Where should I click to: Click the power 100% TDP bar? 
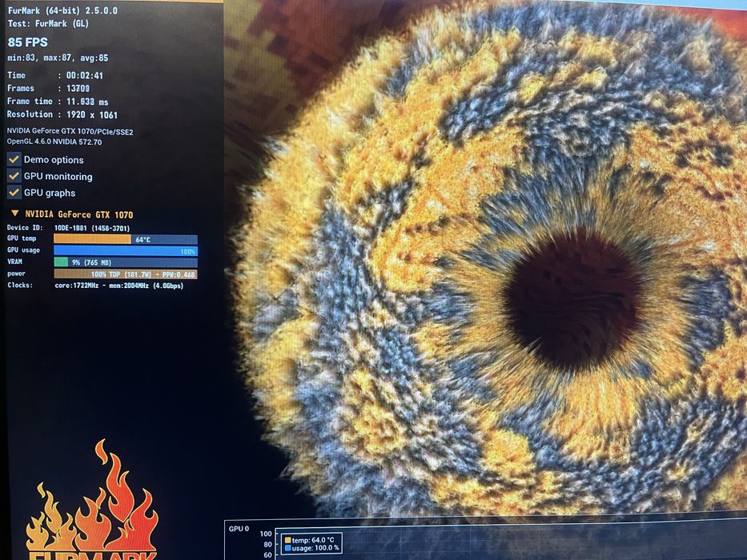click(x=125, y=274)
